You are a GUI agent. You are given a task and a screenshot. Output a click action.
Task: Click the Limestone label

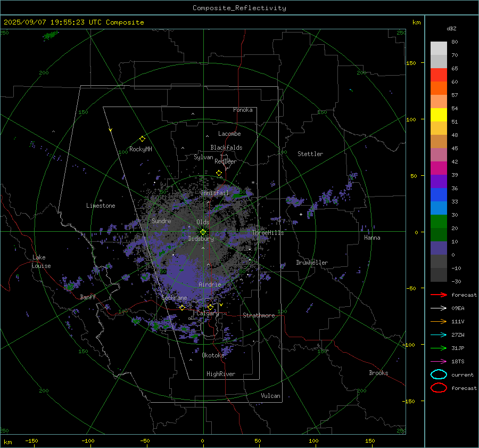[101, 206]
